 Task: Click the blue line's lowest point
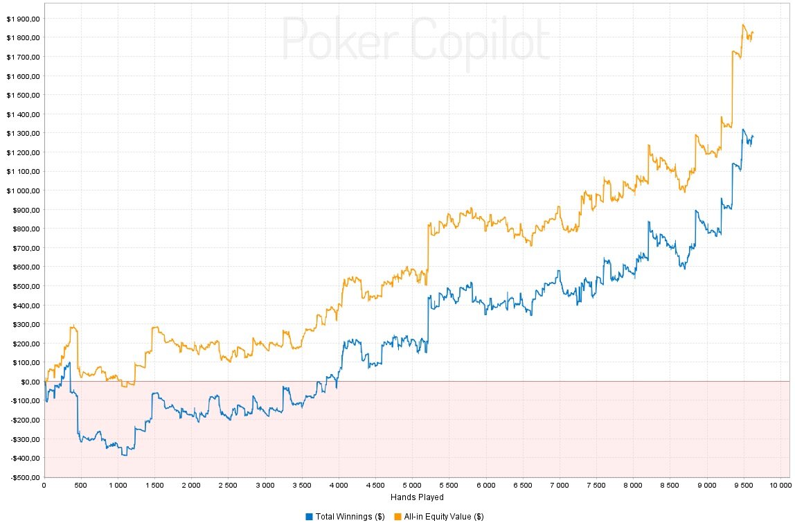coord(125,454)
